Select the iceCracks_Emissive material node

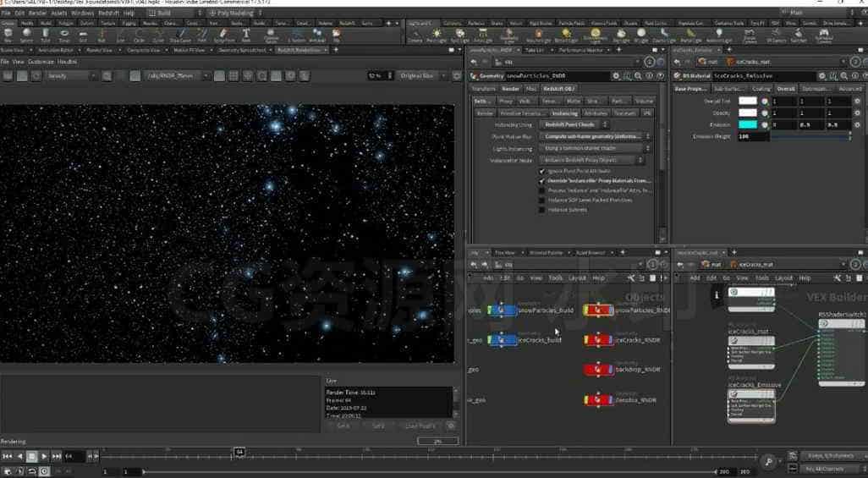pos(751,406)
